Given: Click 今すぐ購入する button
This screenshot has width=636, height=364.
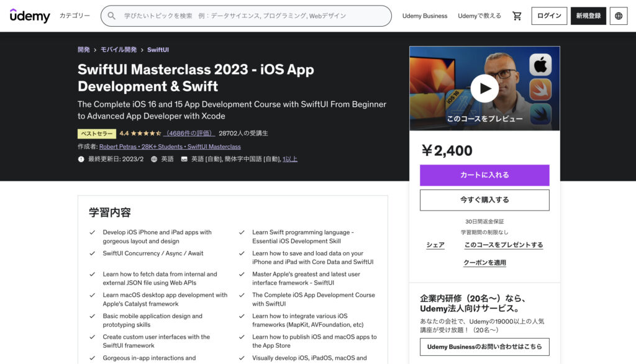Looking at the screenshot, I should click(x=484, y=200).
